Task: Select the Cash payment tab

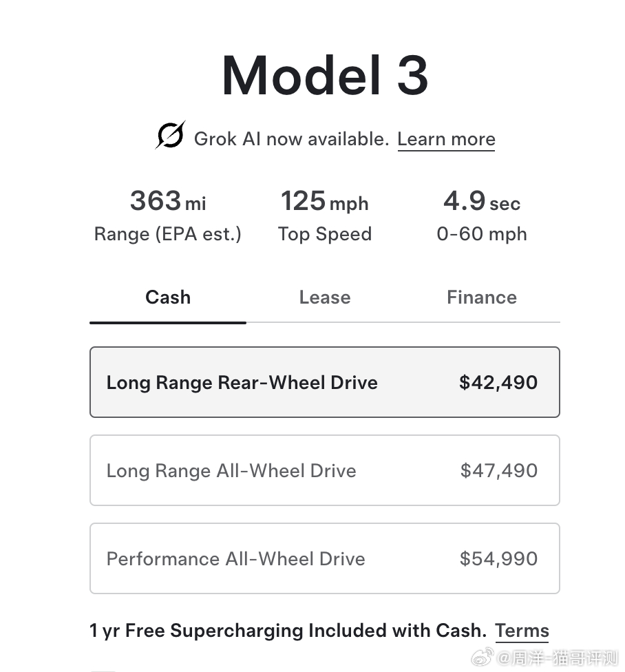Action: 168,297
